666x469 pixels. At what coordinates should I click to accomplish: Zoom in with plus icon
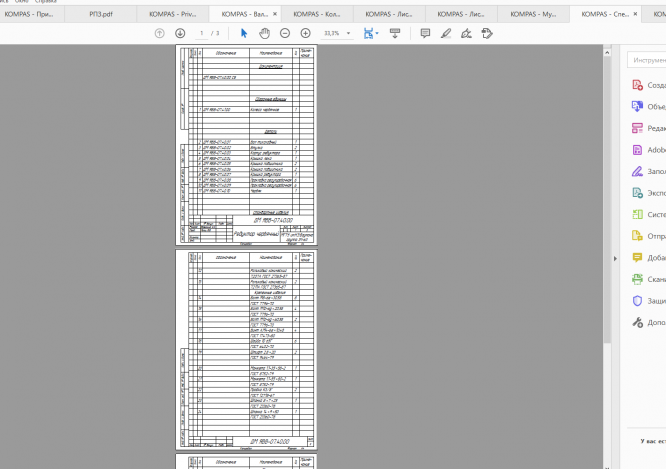coord(305,33)
